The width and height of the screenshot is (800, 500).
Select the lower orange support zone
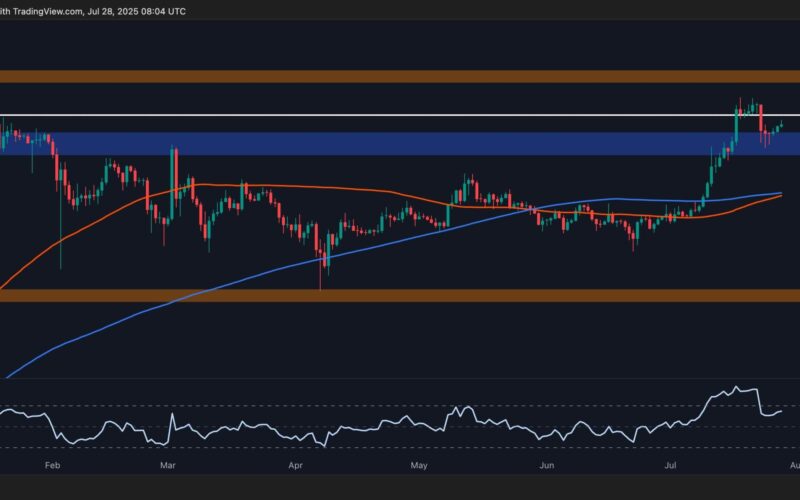pos(400,295)
